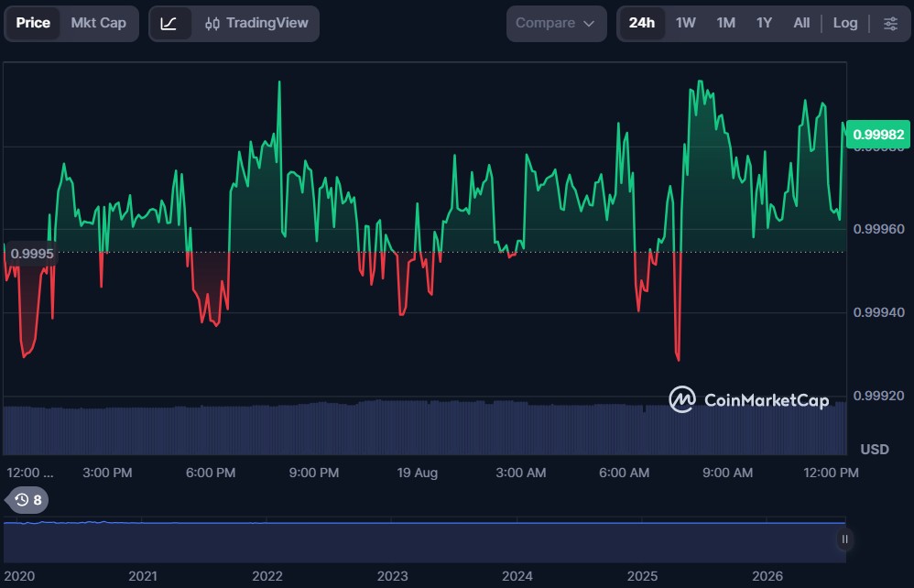
Task: Switch to the line chart view icon
Action: (x=169, y=24)
